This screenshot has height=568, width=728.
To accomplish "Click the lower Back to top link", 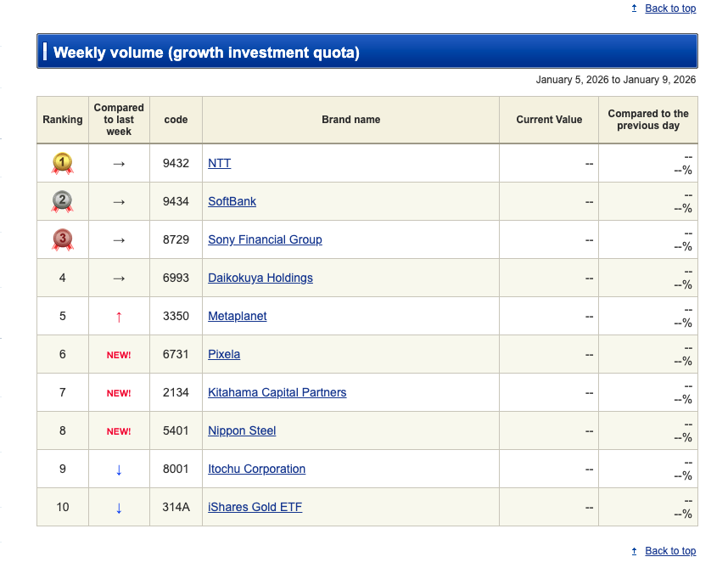I will pos(670,550).
